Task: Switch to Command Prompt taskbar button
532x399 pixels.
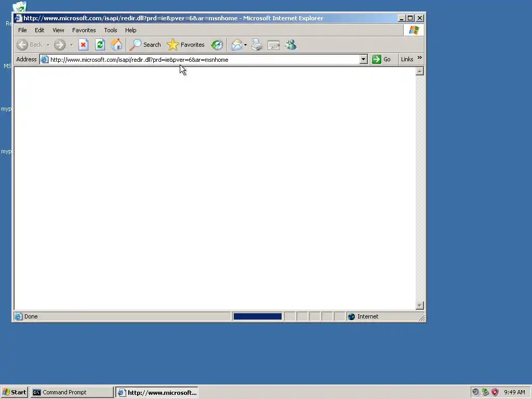Action: (x=72, y=392)
